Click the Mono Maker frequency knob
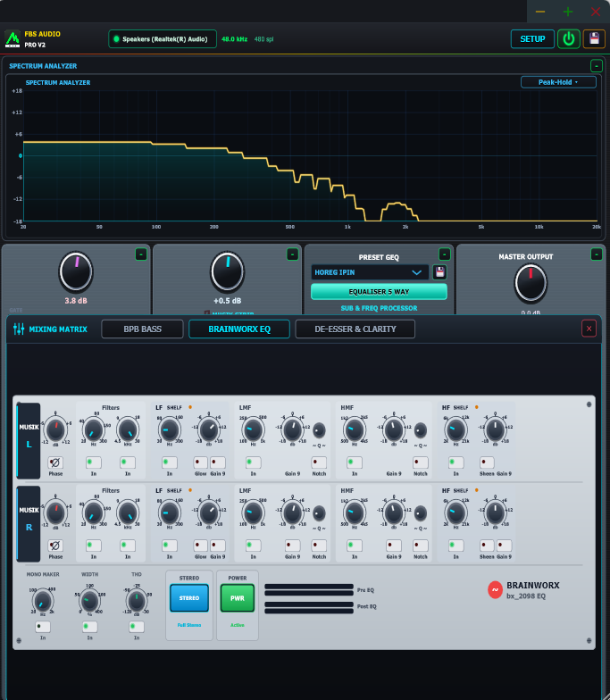Viewport: 610px width, 700px height. click(x=43, y=600)
